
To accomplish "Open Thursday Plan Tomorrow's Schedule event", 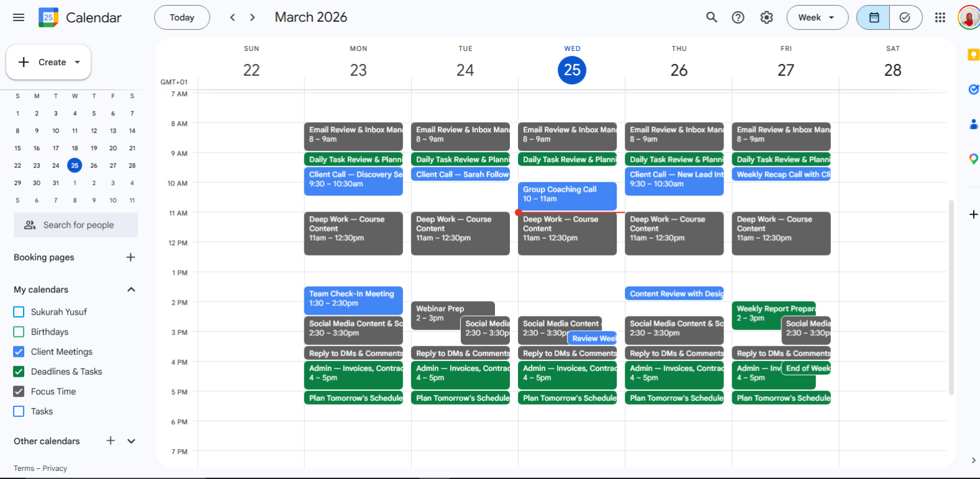I will (x=674, y=398).
